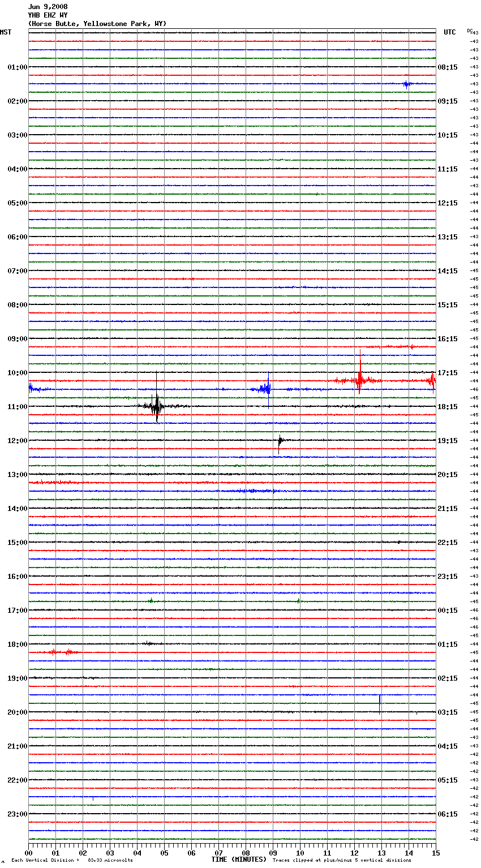Click the date text "Jun 9,2008"
Viewport: 481px width, 868px height.
point(48,7)
